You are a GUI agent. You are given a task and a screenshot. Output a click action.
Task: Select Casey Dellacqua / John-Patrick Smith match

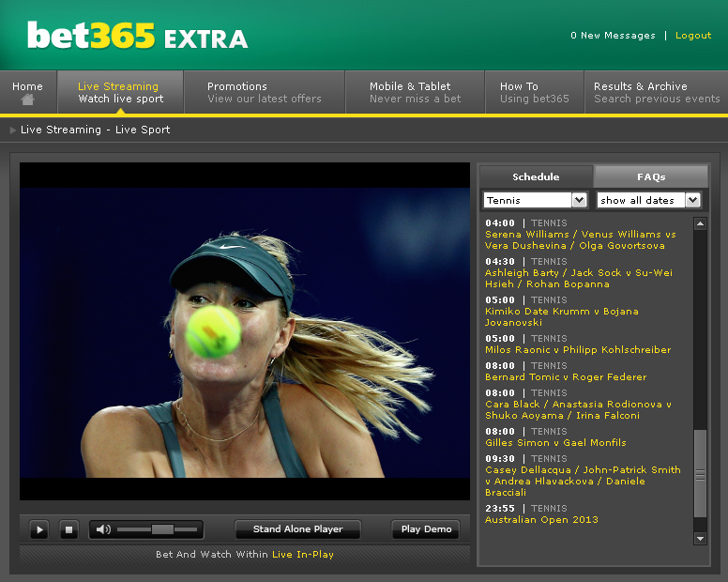point(583,481)
